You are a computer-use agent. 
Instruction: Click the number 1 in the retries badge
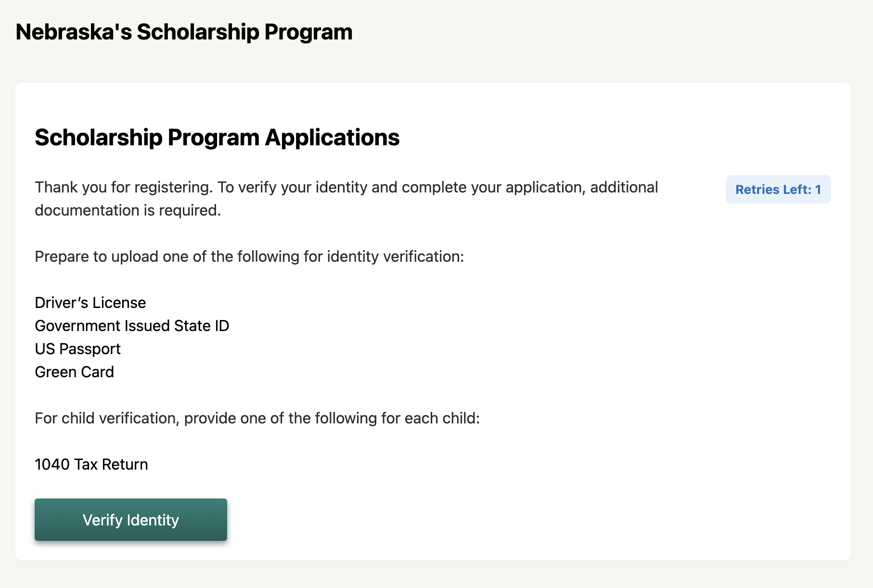(x=818, y=190)
